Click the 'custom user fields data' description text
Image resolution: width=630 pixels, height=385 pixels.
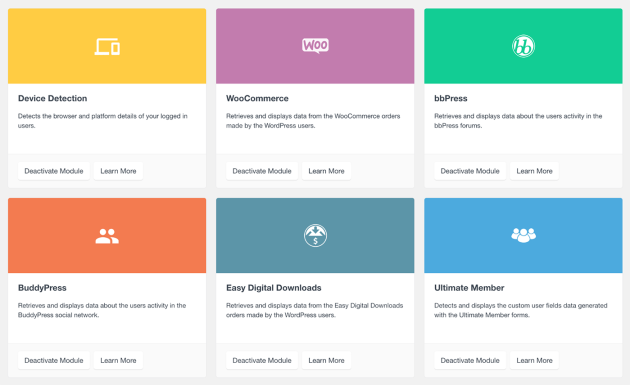521,310
